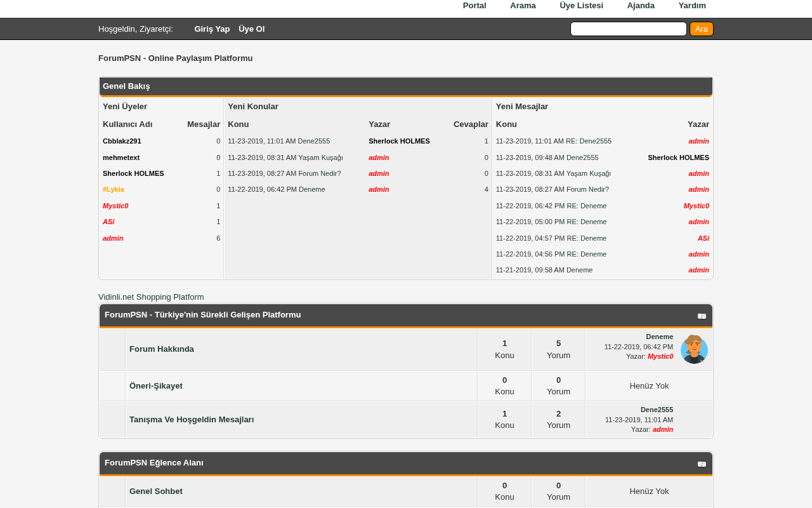
Task: Open Tanışma Ve Hoşgeldin Mesajları forum
Action: click(192, 420)
